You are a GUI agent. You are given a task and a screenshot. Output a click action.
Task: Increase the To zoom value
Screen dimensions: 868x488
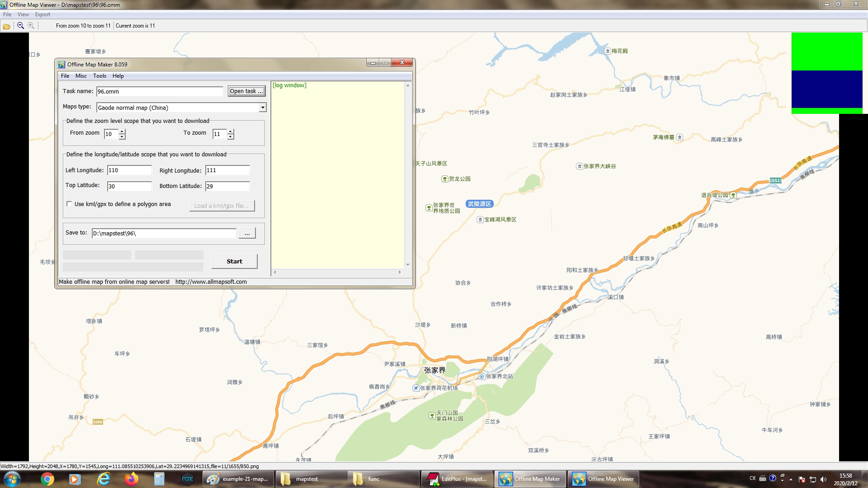click(231, 131)
